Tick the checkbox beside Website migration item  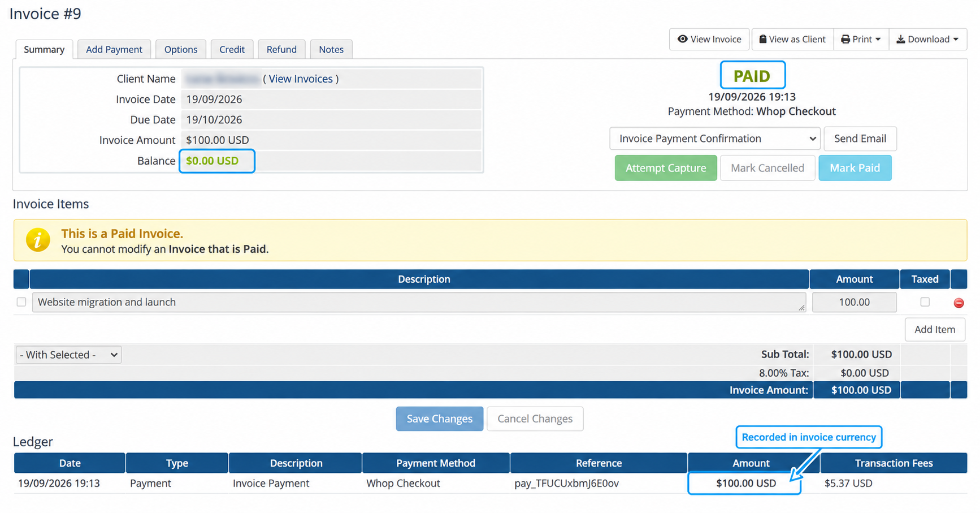coord(21,302)
